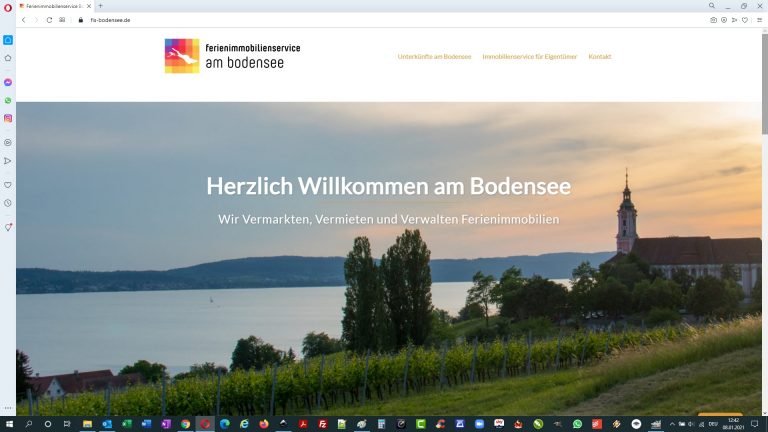Go back with the back arrow
Viewport: 768px width, 432px height.
click(x=23, y=20)
